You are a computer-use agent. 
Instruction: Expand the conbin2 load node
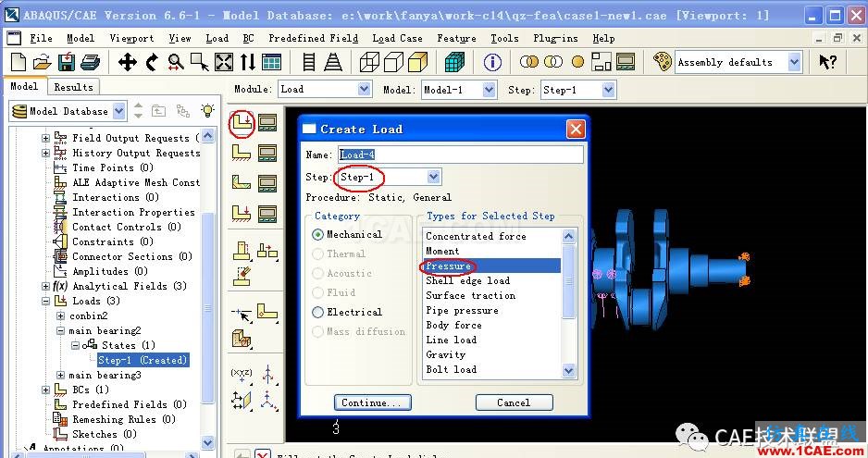click(x=60, y=316)
